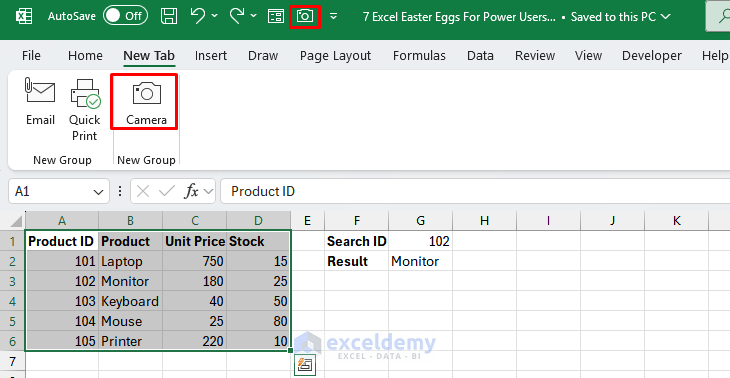Open the Redo history dropdown arrow
The image size is (730, 378).
pos(254,16)
